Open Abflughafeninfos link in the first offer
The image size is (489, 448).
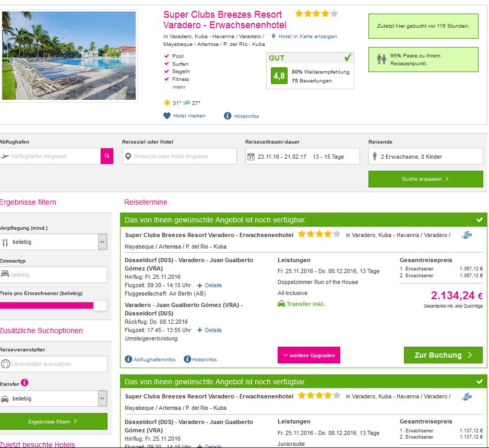[154, 359]
